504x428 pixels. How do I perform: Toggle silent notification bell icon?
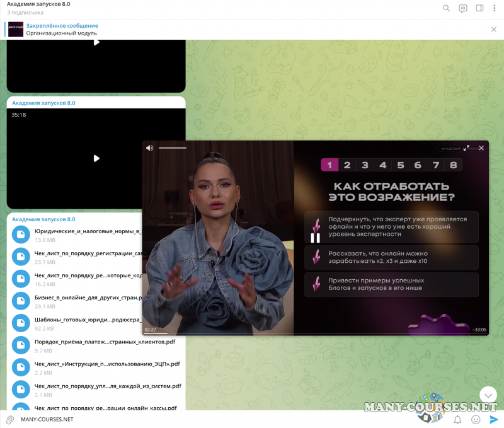[458, 419]
